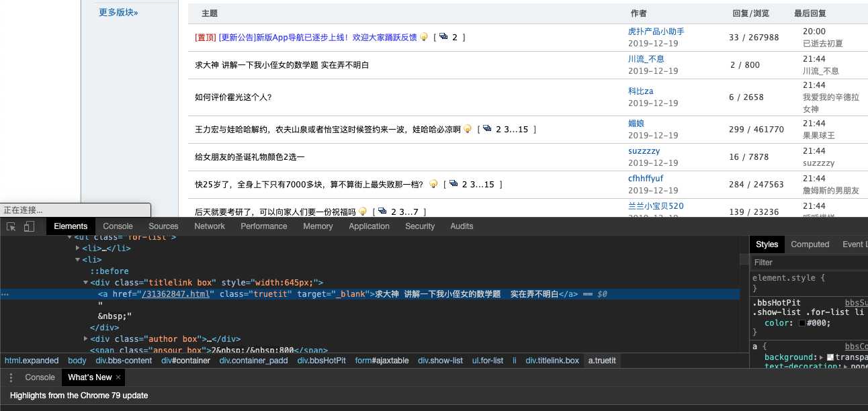Click lightbulb icon beside 后天就要考研了 thread
Viewport: 868px width, 411px height.
(363, 212)
